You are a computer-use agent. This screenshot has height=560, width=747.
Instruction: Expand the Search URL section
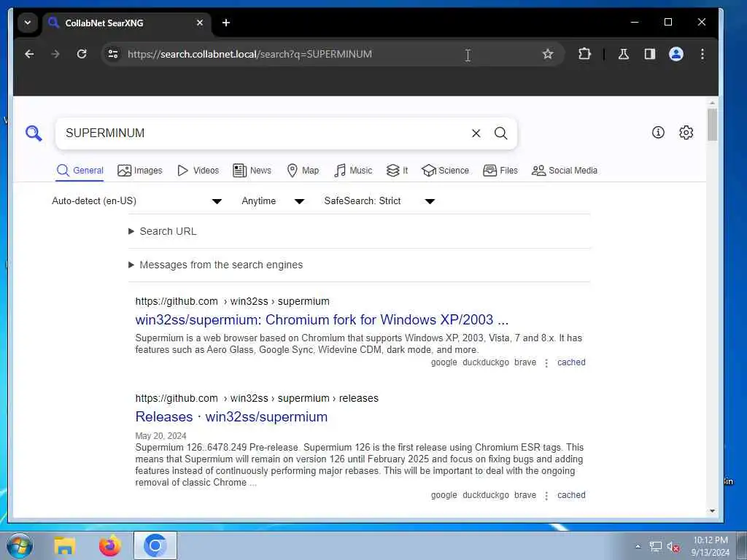coord(163,231)
